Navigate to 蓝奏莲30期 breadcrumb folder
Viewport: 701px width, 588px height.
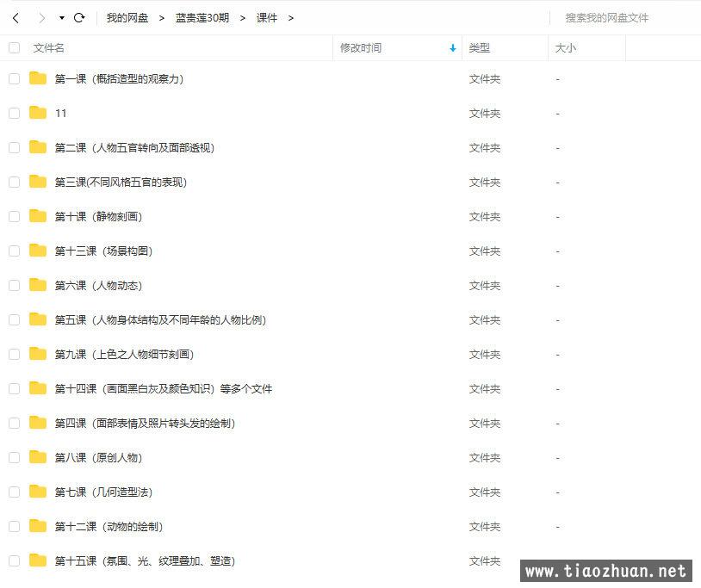coord(202,17)
